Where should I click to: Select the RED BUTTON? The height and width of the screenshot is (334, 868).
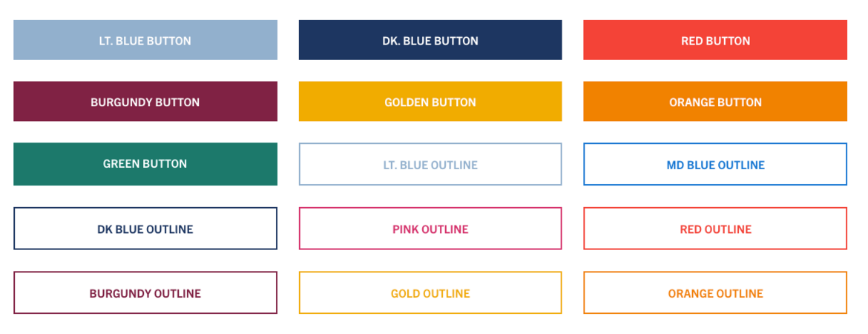coord(715,40)
